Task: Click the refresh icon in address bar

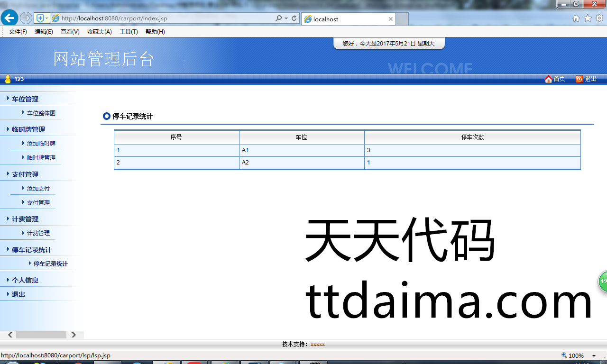Action: click(294, 18)
